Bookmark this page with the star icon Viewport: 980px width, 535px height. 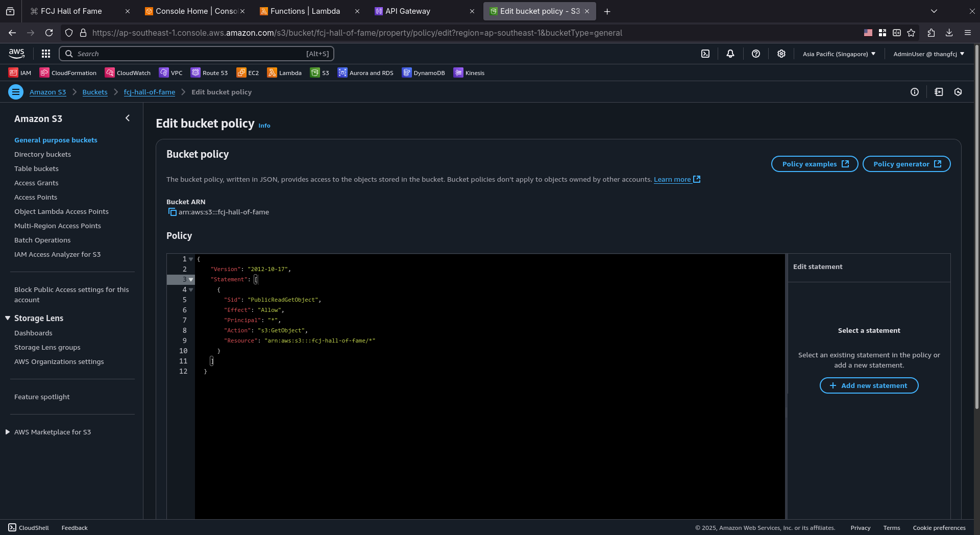pos(911,33)
